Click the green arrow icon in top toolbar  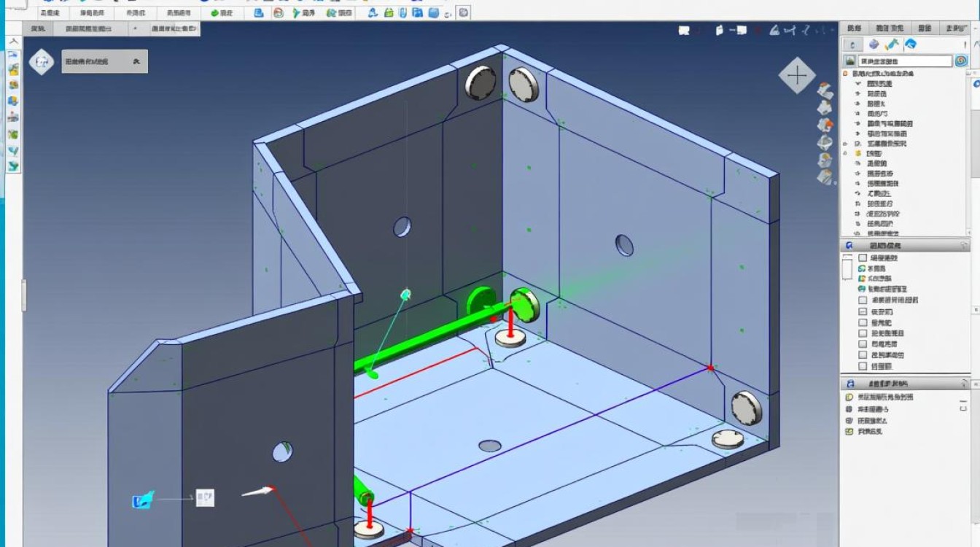click(x=296, y=13)
